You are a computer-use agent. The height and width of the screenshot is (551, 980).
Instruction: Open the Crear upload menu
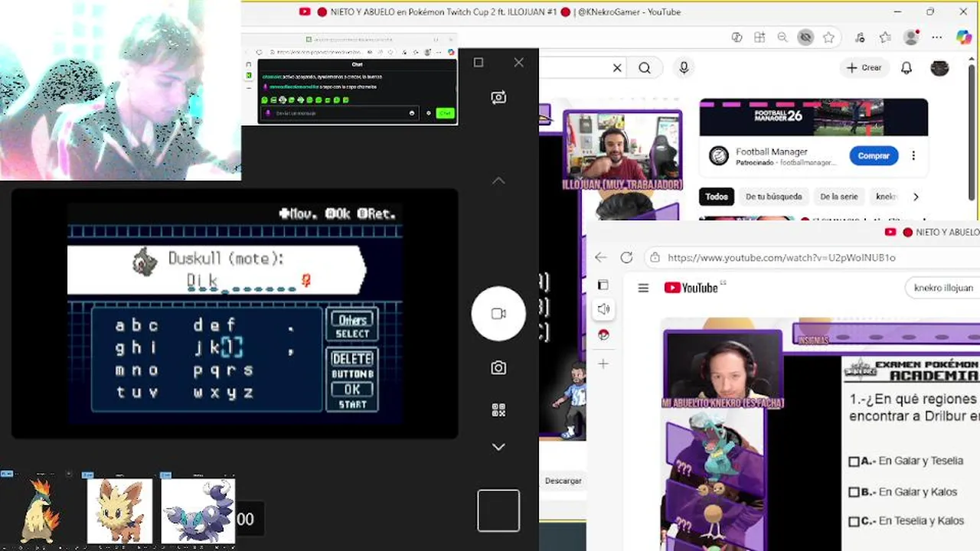864,68
